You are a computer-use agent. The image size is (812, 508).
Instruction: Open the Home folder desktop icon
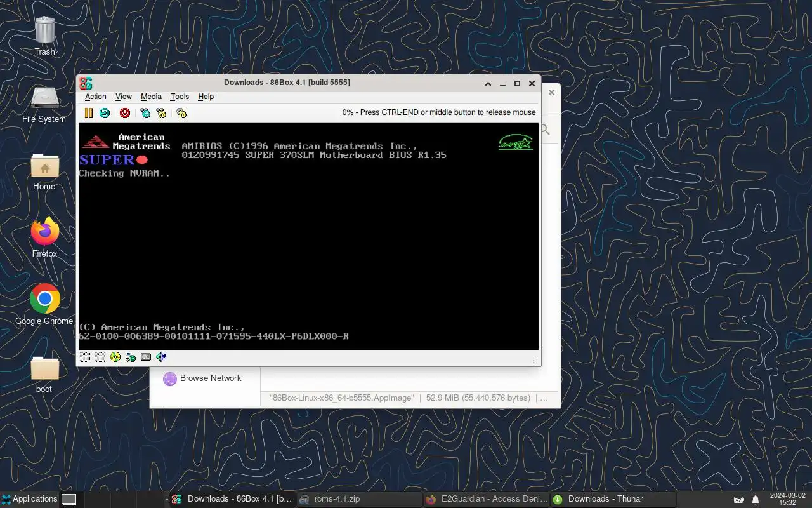click(44, 171)
